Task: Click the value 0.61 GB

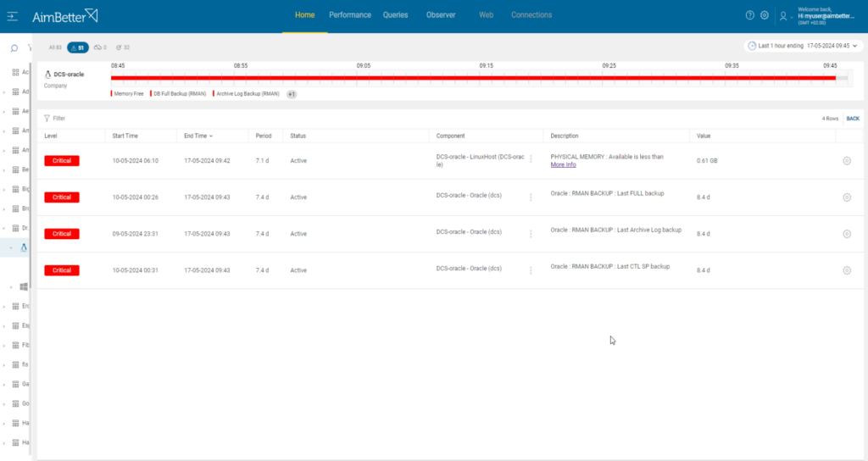Action: pyautogui.click(x=707, y=161)
